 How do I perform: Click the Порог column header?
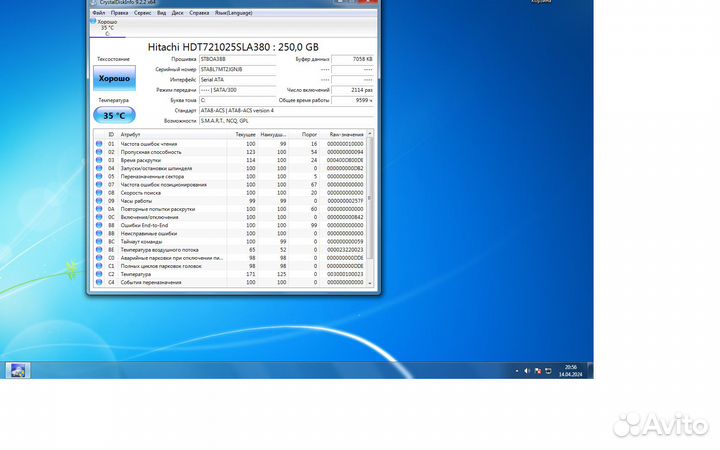[304, 135]
